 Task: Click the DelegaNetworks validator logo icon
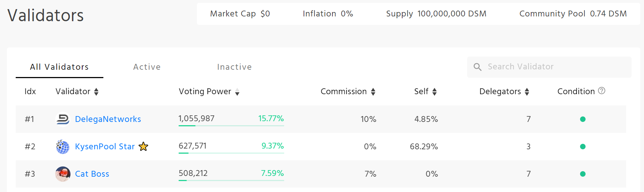(62, 119)
